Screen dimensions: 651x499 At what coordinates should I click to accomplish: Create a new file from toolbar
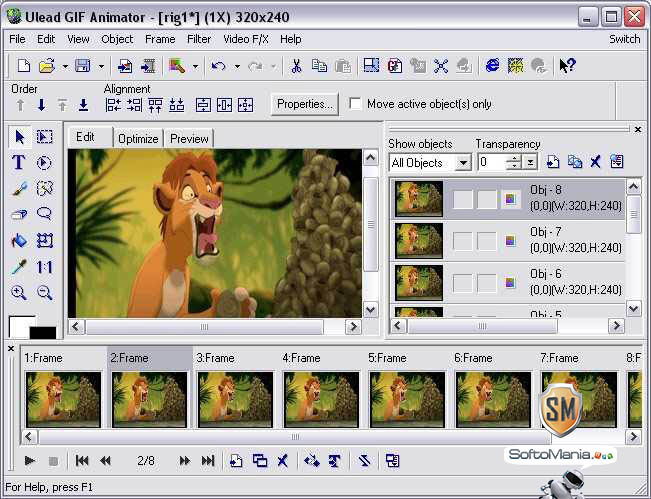click(24, 66)
